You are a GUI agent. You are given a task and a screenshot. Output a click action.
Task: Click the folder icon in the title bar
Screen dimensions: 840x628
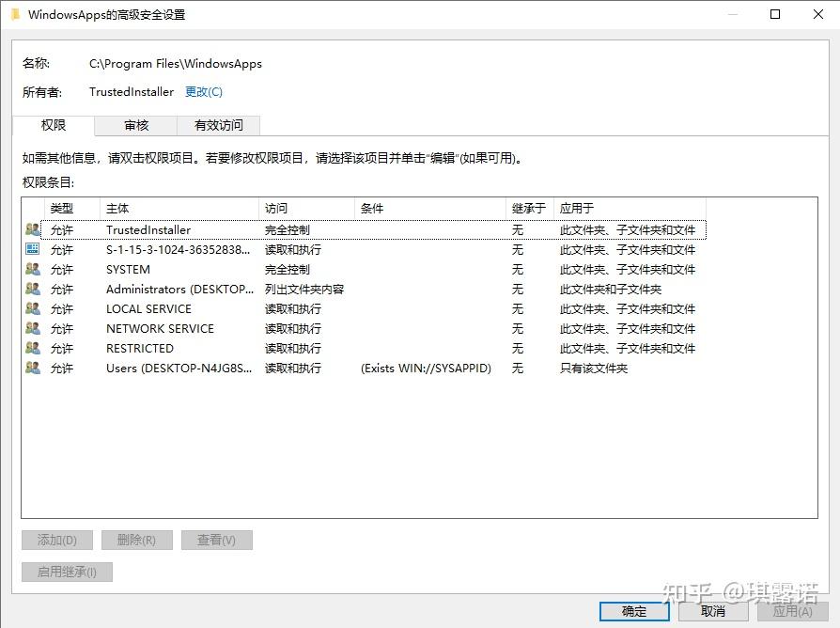point(16,14)
